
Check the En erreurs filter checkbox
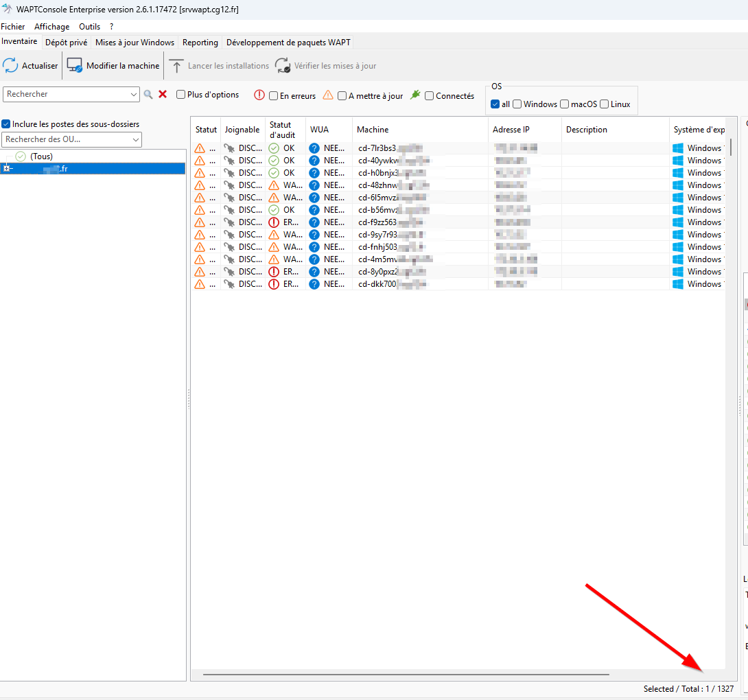click(273, 96)
